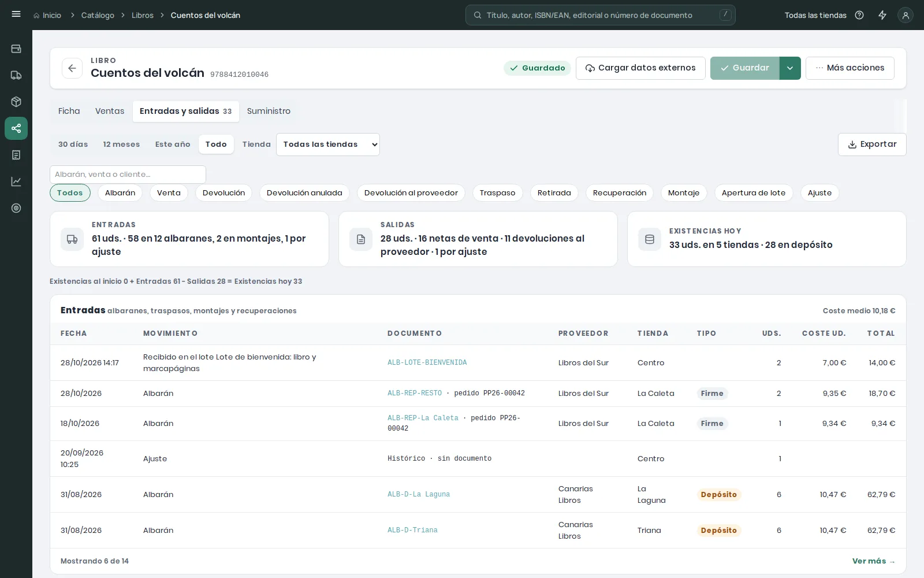Viewport: 924px width, 578px height.
Task: Click the lightning bolt quick actions icon
Action: click(x=882, y=15)
